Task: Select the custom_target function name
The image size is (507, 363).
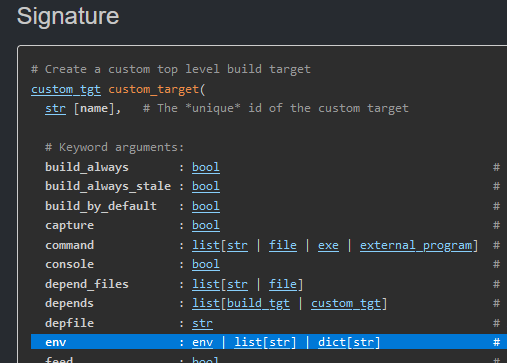Action: (153, 89)
